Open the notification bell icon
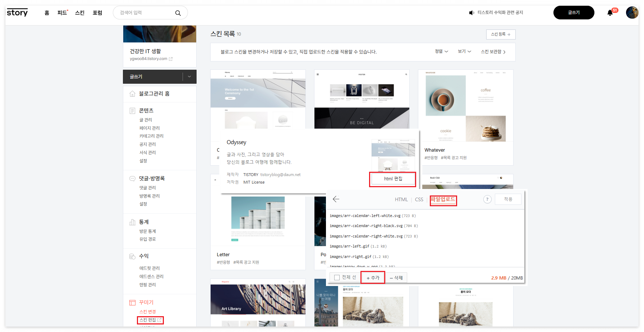 [x=610, y=13]
